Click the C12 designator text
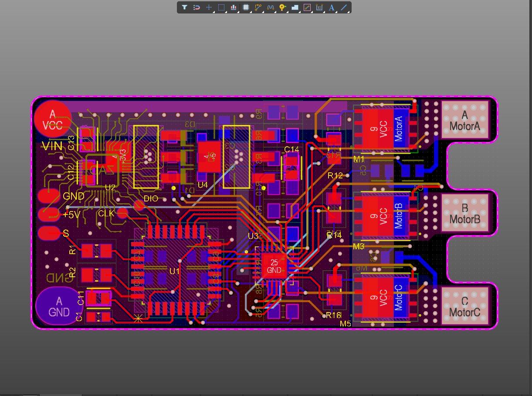This screenshot has height=396, width=532. click(x=71, y=173)
